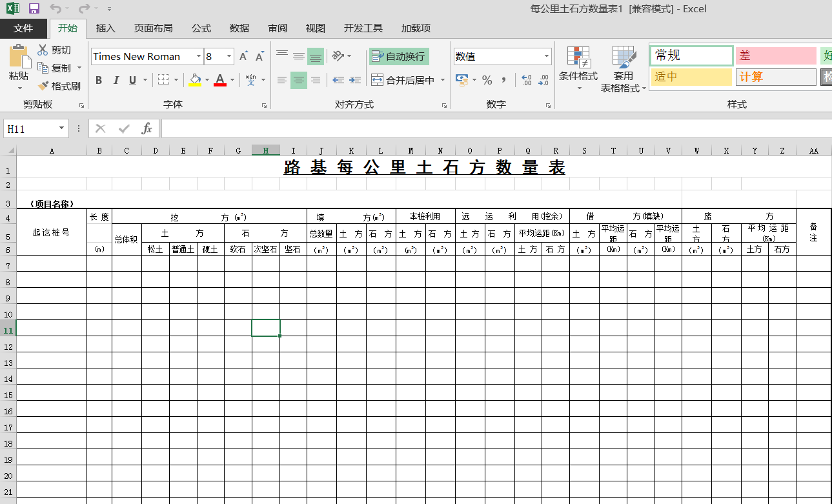Apply the Neutral (适中) cell style

[691, 77]
